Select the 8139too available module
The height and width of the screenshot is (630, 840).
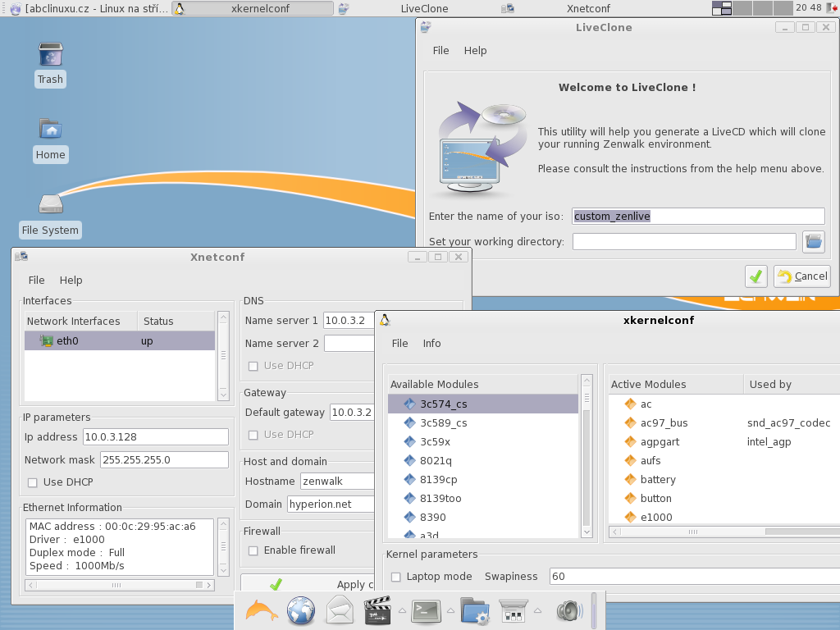click(482, 498)
